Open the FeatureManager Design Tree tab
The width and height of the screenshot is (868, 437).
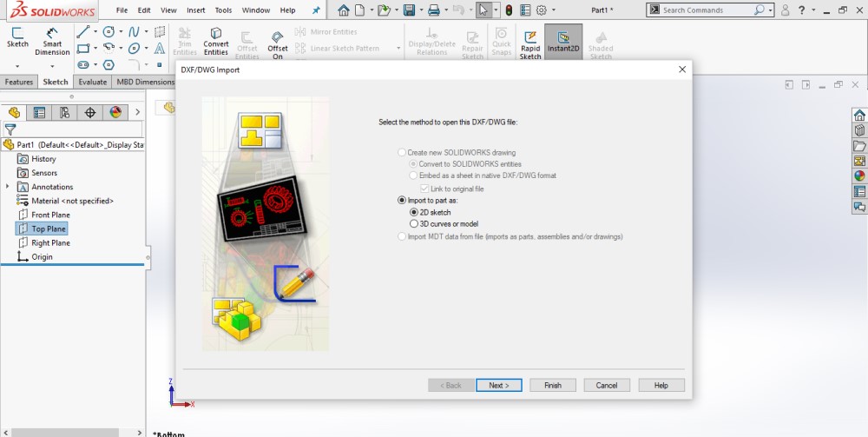pyautogui.click(x=15, y=112)
